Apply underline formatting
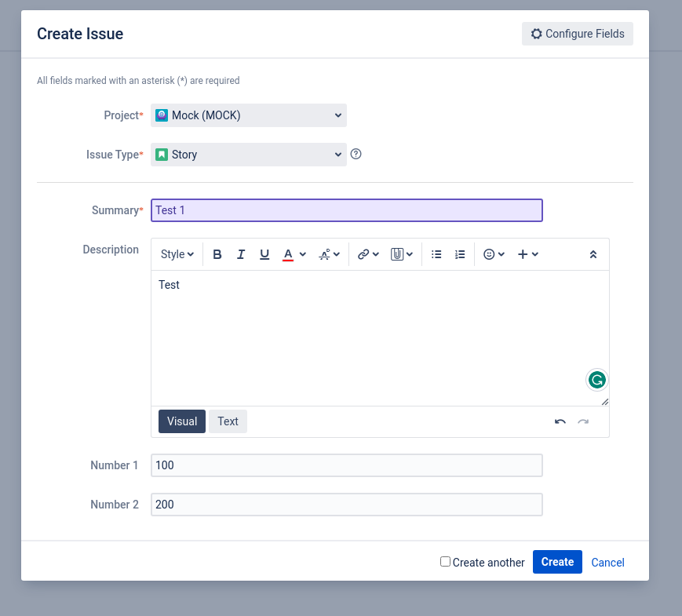Viewport: 682px width, 616px height. 264,254
